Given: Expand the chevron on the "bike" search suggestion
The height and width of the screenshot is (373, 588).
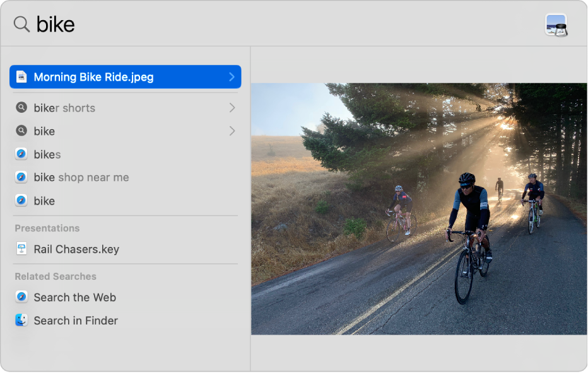Looking at the screenshot, I should 232,131.
